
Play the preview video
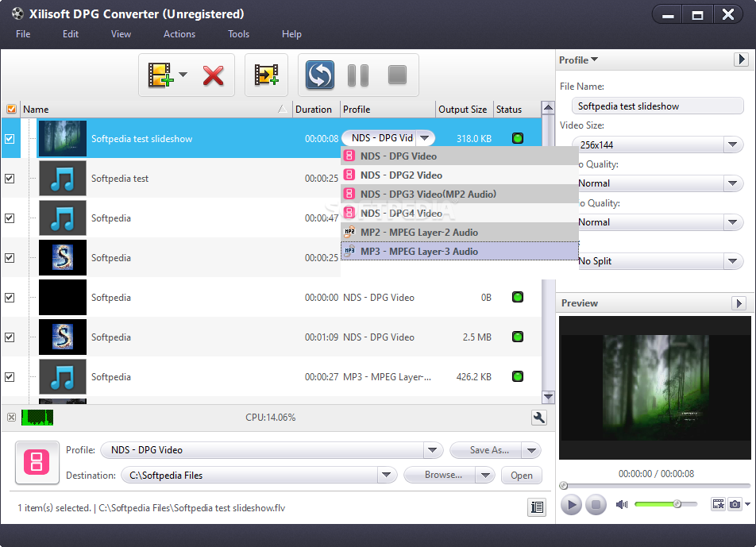571,505
